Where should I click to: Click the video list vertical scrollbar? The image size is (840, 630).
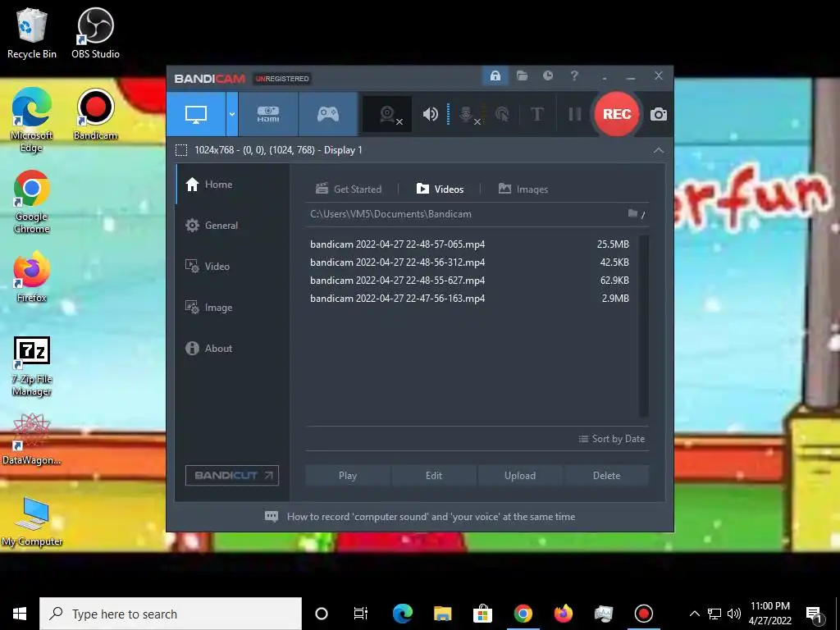pyautogui.click(x=644, y=326)
